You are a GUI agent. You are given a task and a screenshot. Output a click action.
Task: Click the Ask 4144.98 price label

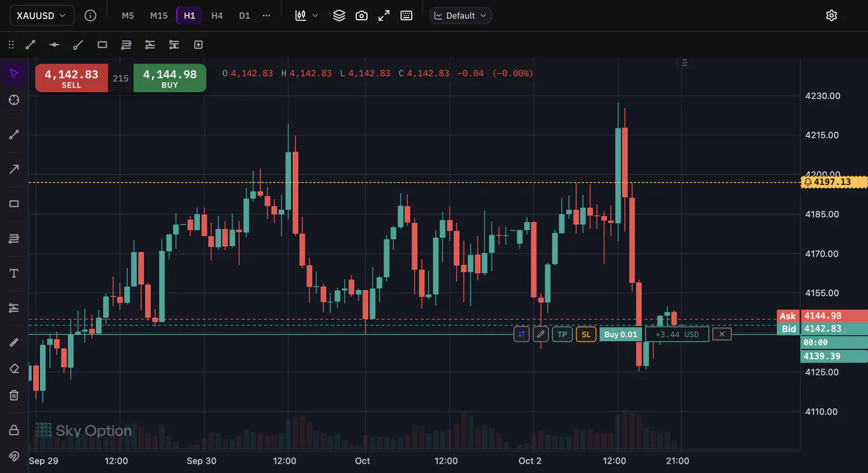pyautogui.click(x=823, y=316)
